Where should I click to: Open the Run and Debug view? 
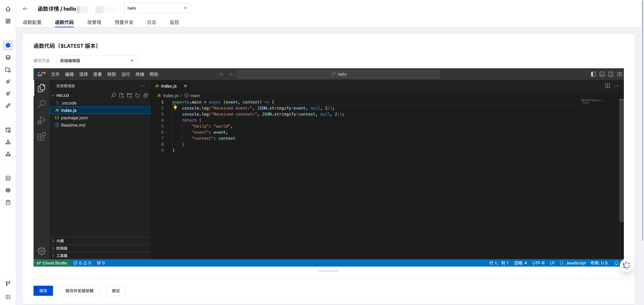[x=41, y=120]
